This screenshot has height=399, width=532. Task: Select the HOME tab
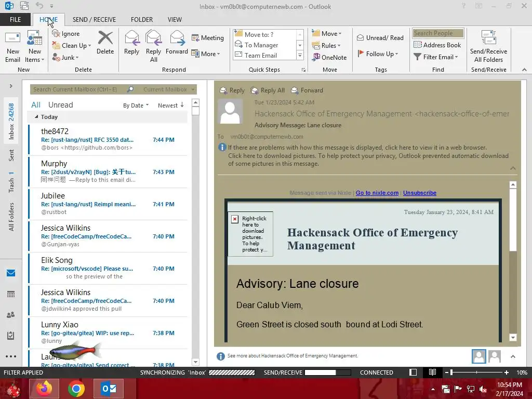point(48,19)
